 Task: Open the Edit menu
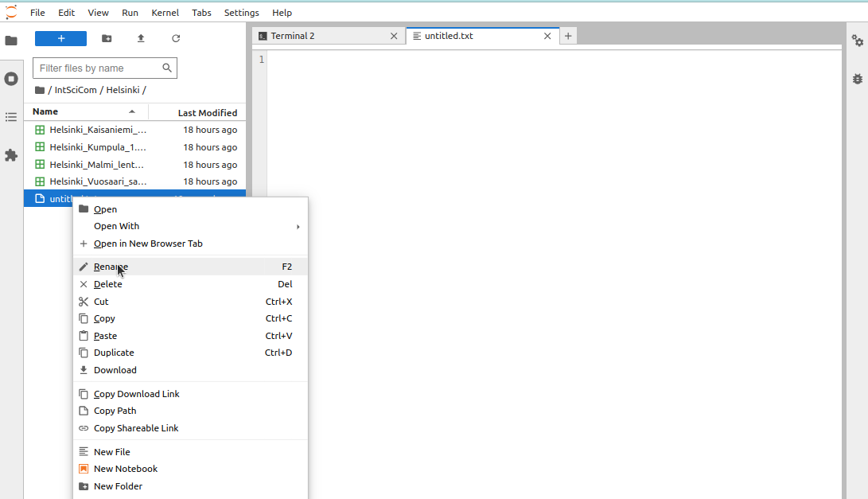[66, 13]
